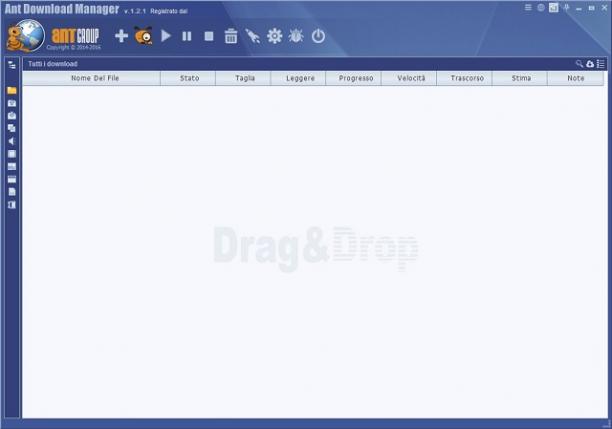Image resolution: width=612 pixels, height=429 pixels.
Task: Click the 'Registrato dal' text in title bar
Action: (169, 11)
